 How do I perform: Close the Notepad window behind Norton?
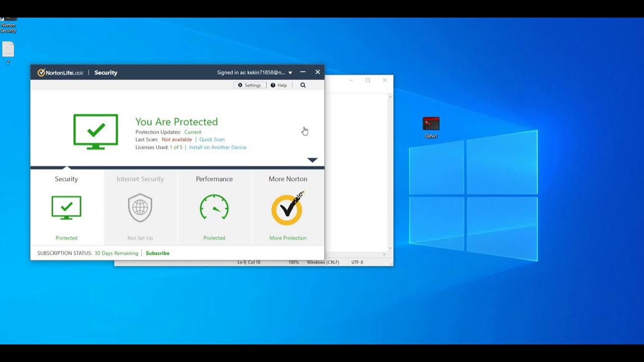click(385, 80)
